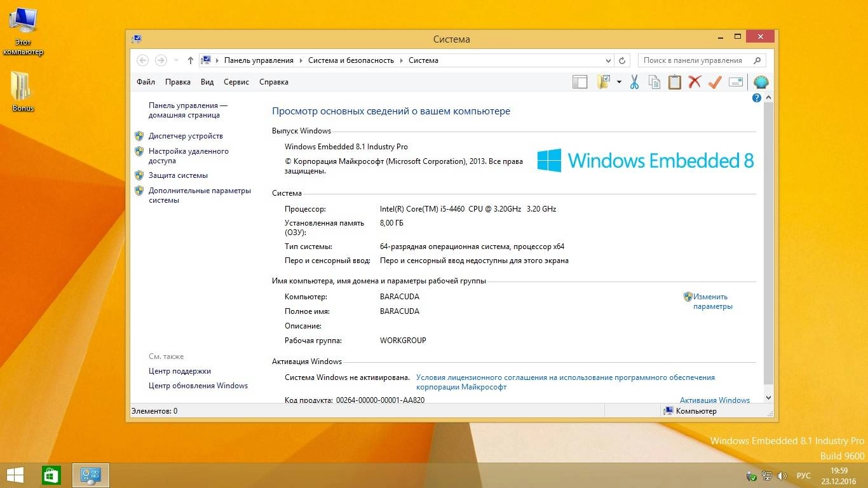Expand chevron after Панель управления breadcrumb
The height and width of the screenshot is (488, 868).
pyautogui.click(x=301, y=60)
